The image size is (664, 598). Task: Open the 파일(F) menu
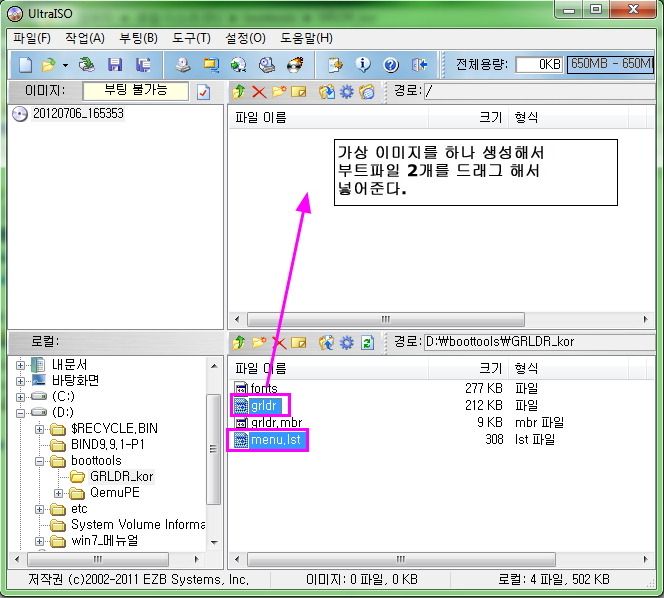32,39
